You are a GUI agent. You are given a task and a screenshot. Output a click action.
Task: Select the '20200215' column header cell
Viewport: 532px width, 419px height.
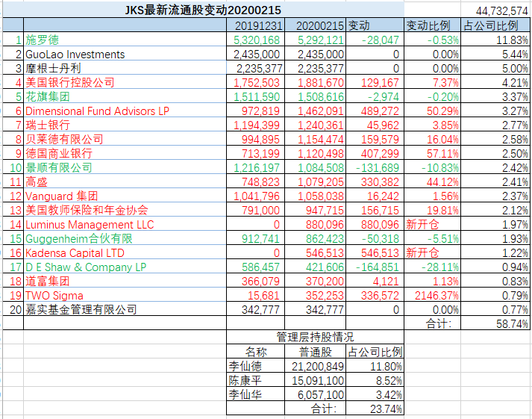pyautogui.click(x=315, y=25)
